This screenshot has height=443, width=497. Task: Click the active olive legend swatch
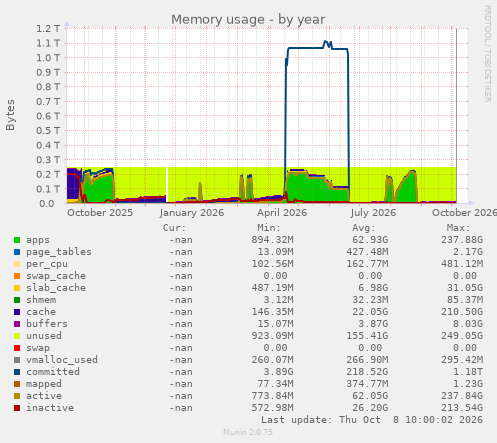17,396
